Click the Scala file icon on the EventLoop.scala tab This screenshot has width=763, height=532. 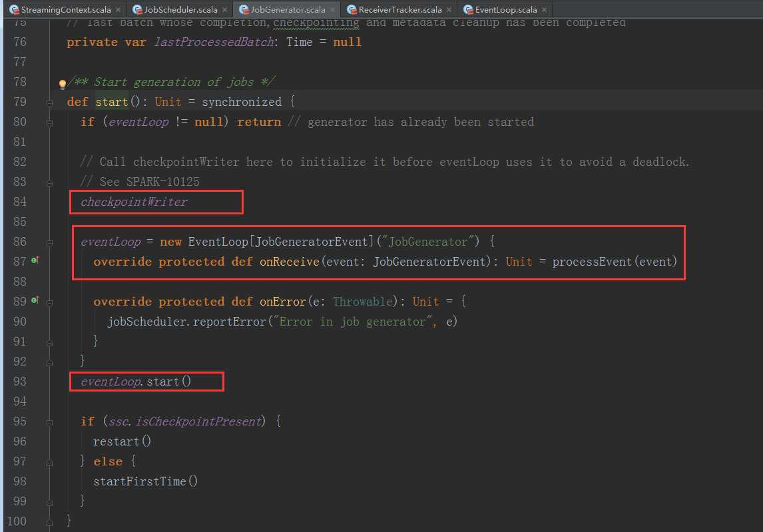coord(468,10)
